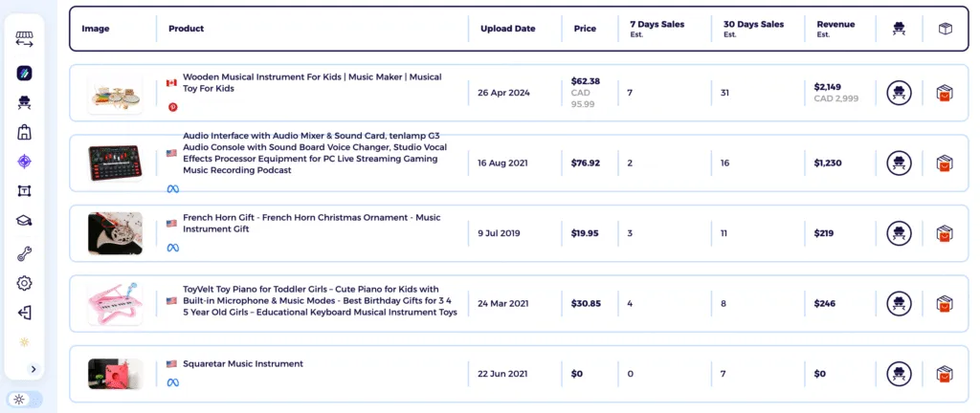Open the graduation cap academy icon
This screenshot has height=413, width=980.
(24, 221)
